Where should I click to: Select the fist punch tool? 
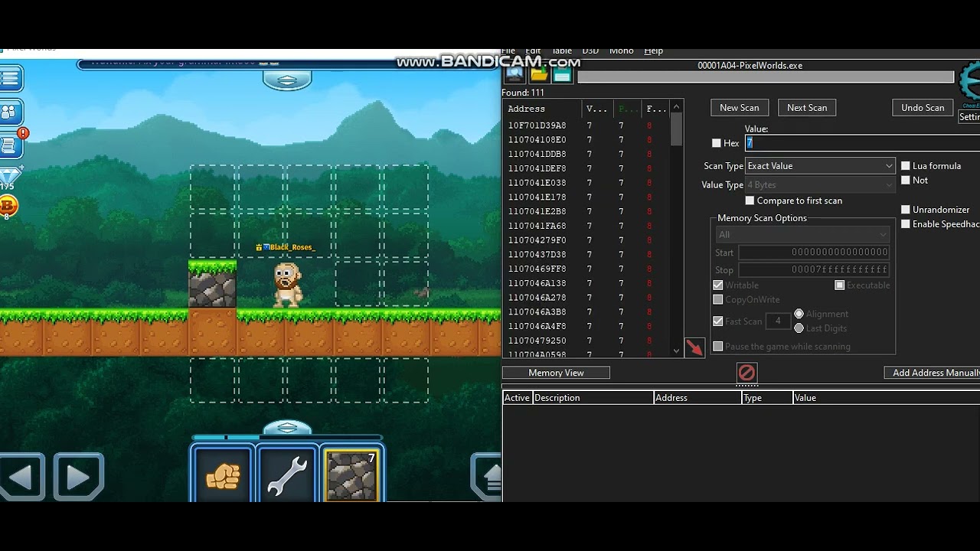[x=223, y=475]
